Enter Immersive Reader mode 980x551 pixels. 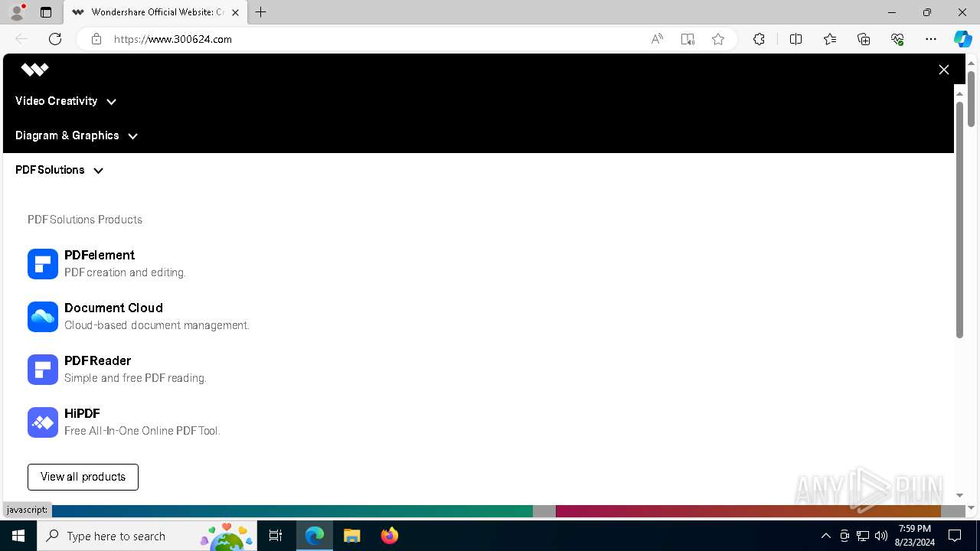pos(688,39)
